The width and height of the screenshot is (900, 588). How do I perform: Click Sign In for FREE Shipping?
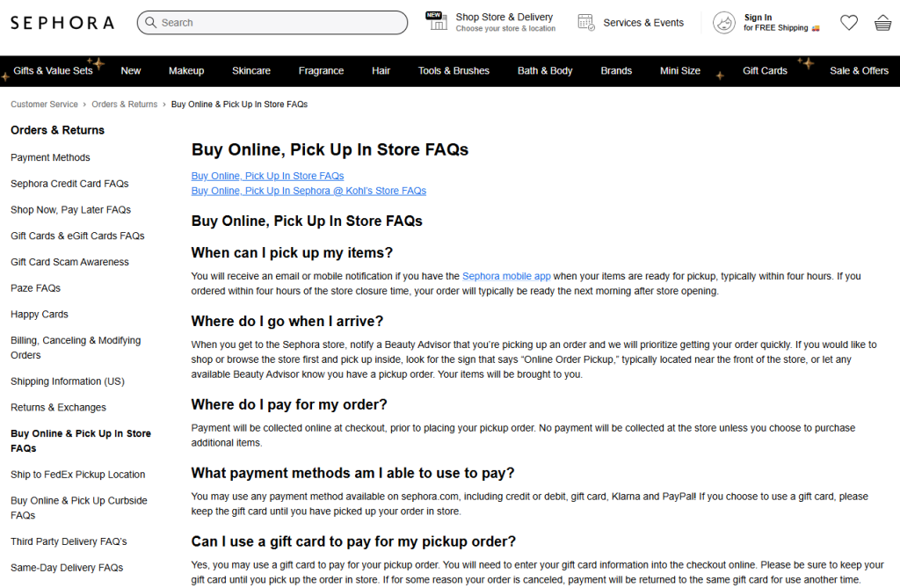point(764,22)
